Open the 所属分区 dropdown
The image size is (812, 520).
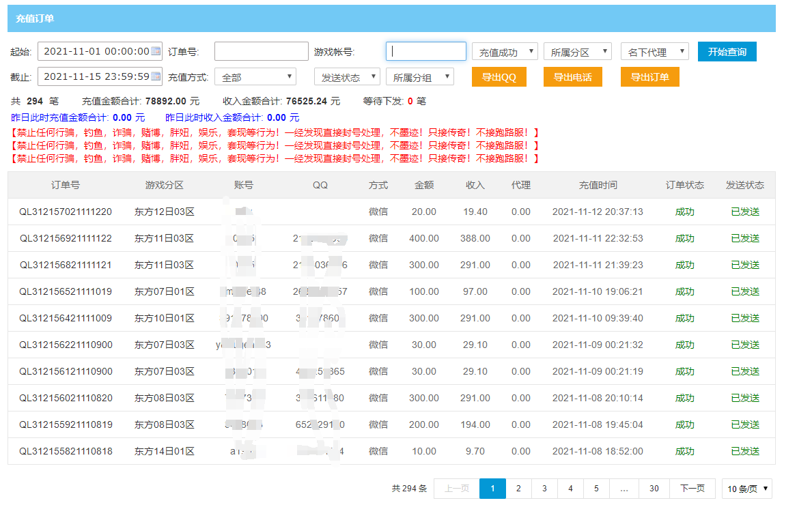coord(577,52)
